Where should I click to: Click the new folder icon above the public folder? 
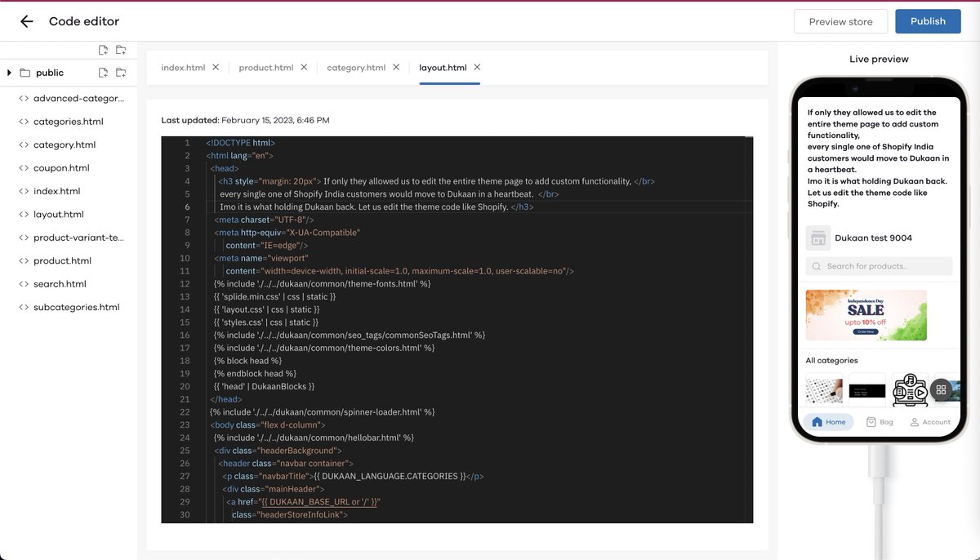click(121, 51)
